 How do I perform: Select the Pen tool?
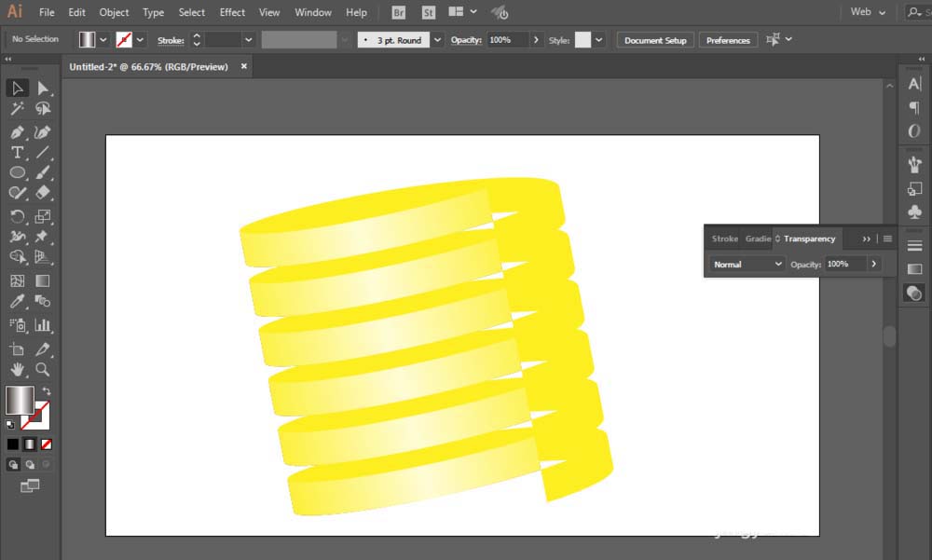pyautogui.click(x=17, y=132)
